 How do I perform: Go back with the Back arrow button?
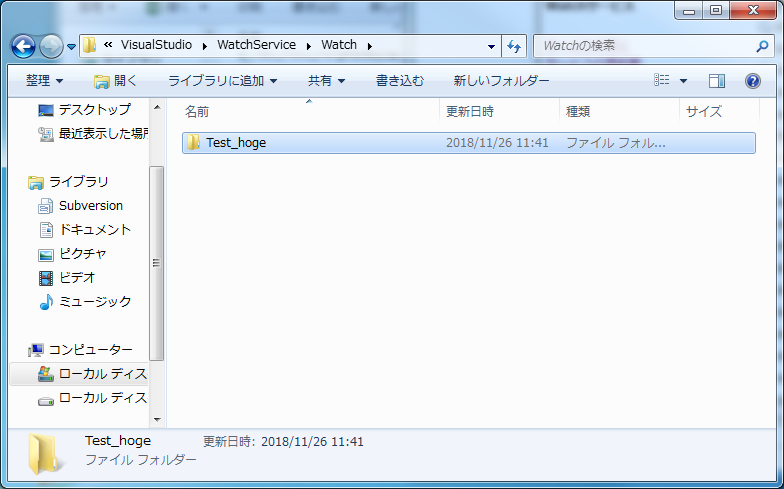pyautogui.click(x=24, y=46)
